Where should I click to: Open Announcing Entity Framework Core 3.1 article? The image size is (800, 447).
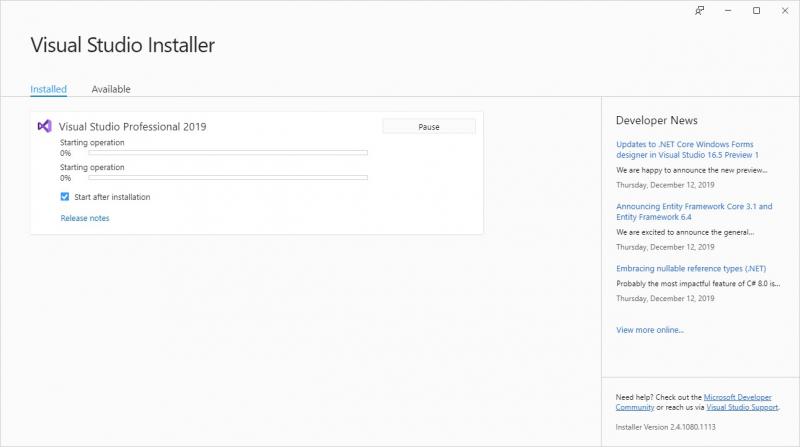click(x=694, y=212)
